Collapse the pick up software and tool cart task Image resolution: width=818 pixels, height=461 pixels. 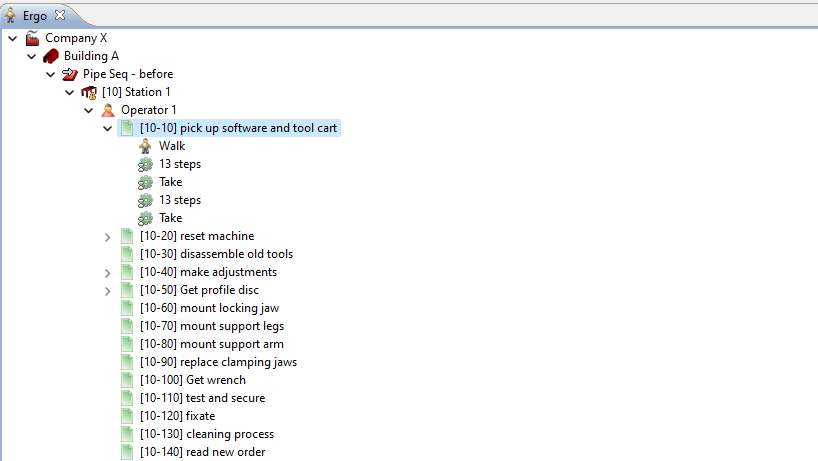[108, 128]
